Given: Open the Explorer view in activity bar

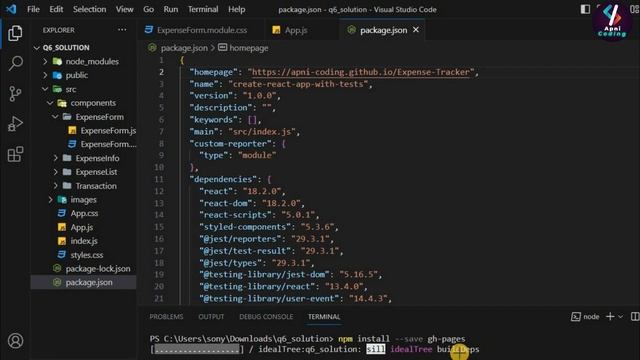Looking at the screenshot, I should coord(15,33).
